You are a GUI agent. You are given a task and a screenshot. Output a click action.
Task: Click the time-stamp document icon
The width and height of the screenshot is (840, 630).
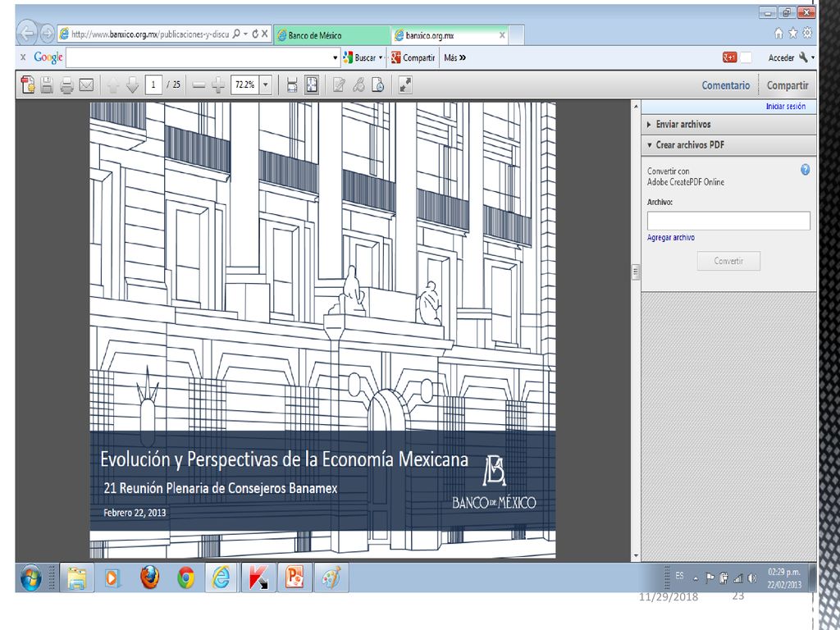tap(377, 84)
